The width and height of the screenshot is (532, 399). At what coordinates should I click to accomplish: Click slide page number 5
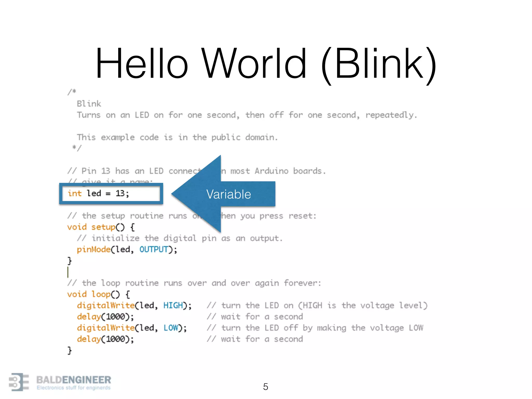[x=265, y=387]
